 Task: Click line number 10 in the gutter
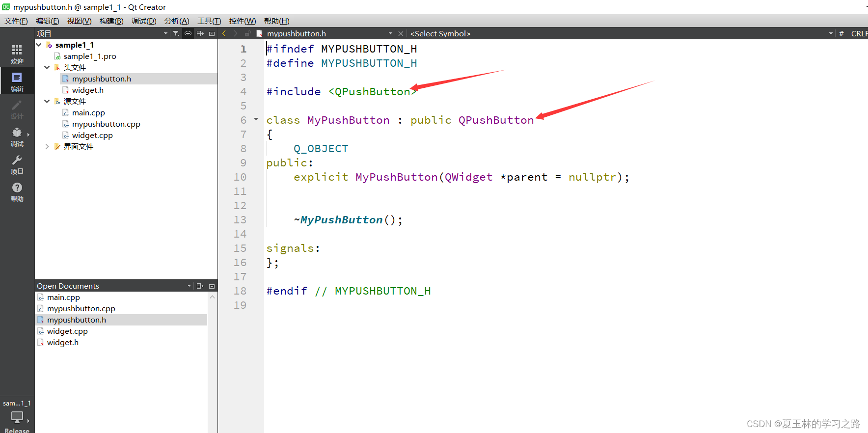[x=240, y=177]
